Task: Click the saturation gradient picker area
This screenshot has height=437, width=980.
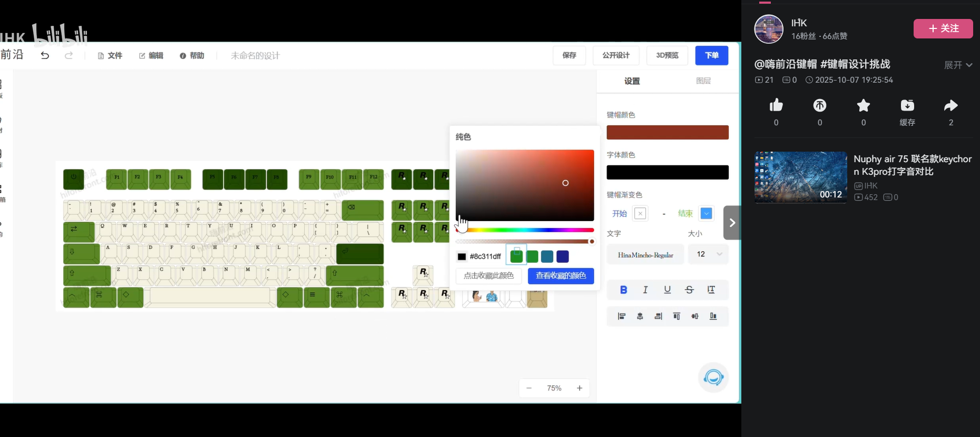Action: 525,185
